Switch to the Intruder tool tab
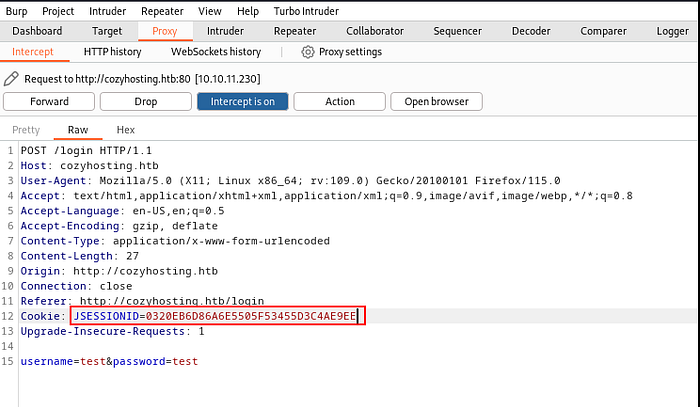The height and width of the screenshot is (407, 700). (225, 31)
